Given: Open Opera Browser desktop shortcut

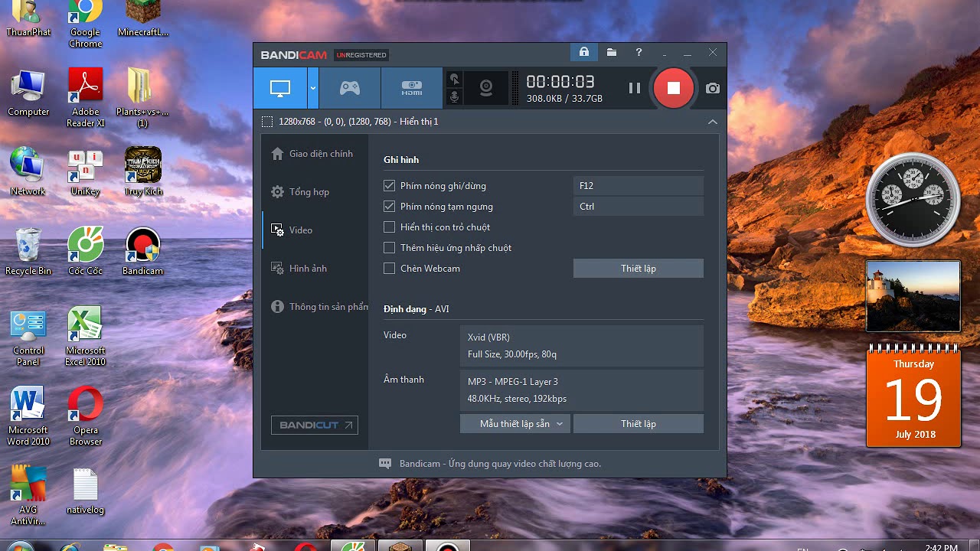Looking at the screenshot, I should pos(86,416).
